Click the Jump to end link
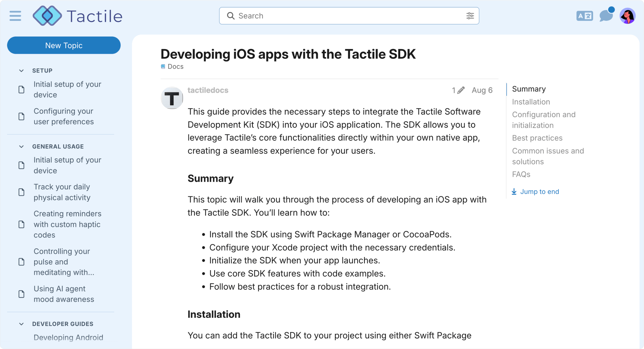 [540, 191]
